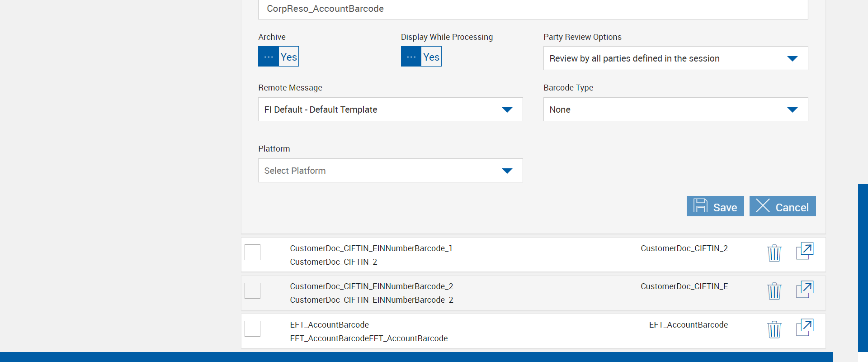Open the Party Review Options dropdown
Viewport: 868px width, 362px height.
(675, 58)
